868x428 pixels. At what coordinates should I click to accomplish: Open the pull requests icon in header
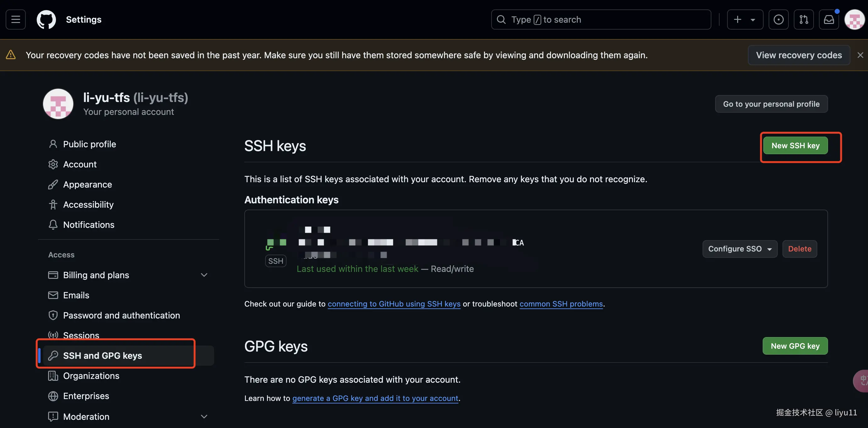point(804,20)
